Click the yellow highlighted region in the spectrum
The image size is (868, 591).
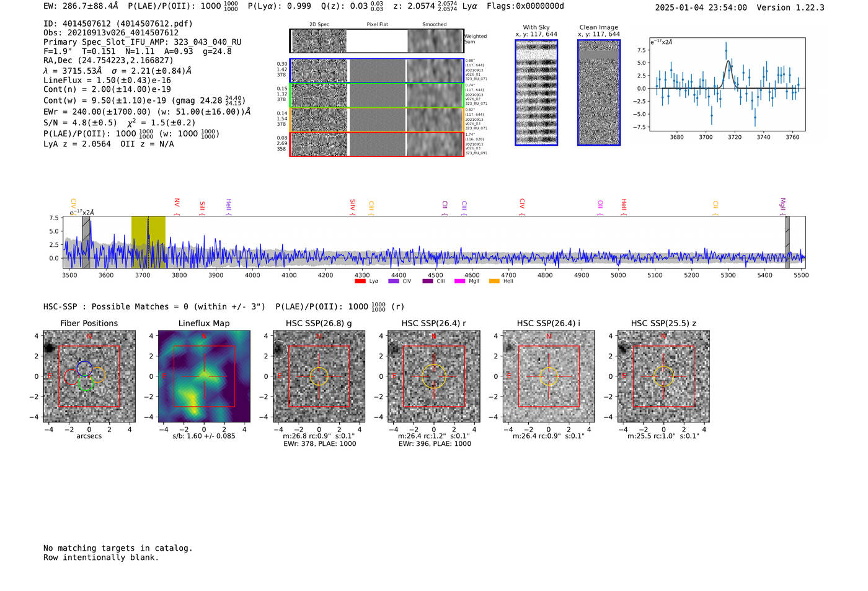[x=148, y=242]
